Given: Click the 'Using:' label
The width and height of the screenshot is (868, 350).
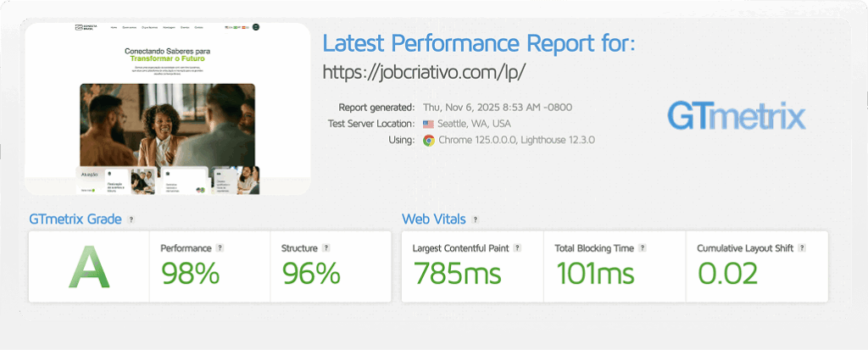Looking at the screenshot, I should [x=401, y=140].
